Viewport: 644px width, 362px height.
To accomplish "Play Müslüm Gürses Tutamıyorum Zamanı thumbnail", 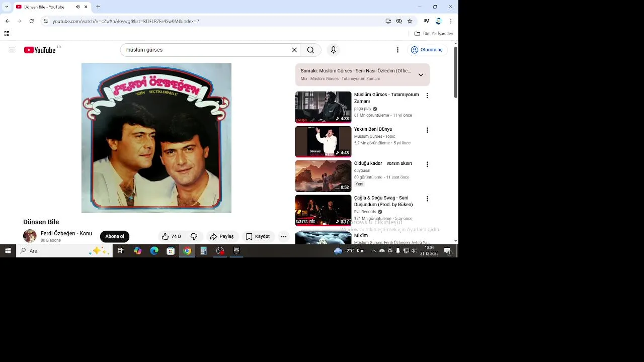I will 323,107.
